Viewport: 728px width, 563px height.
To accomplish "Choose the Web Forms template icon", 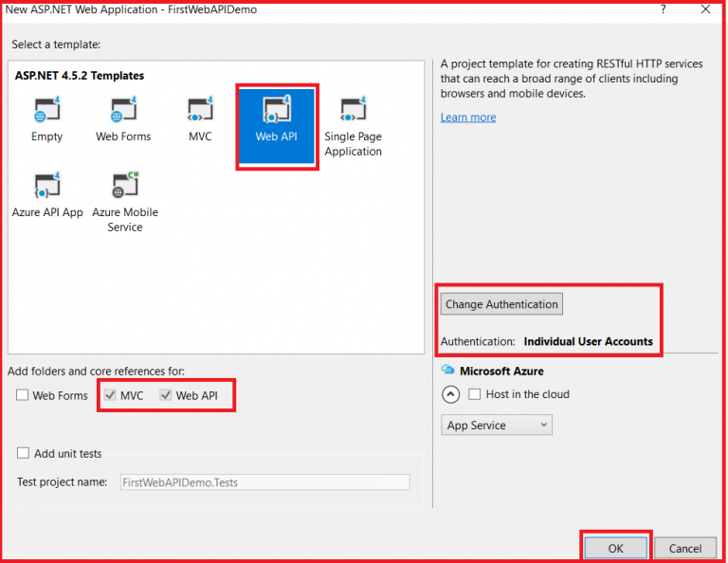I will [123, 110].
